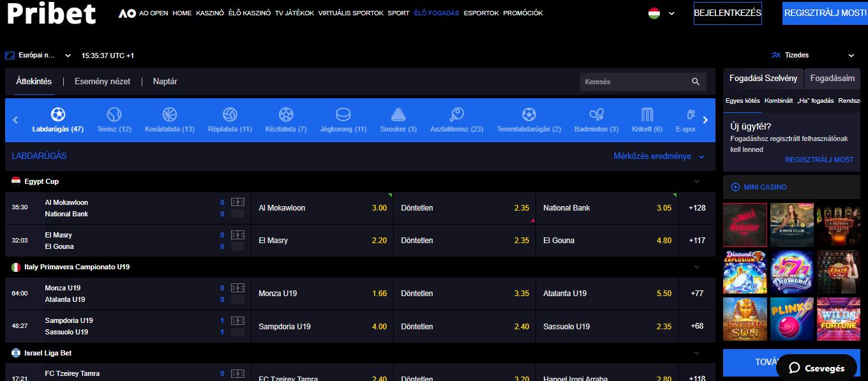Click the Bejelentkezés login button
Viewport: 868px width, 381px height.
[728, 13]
